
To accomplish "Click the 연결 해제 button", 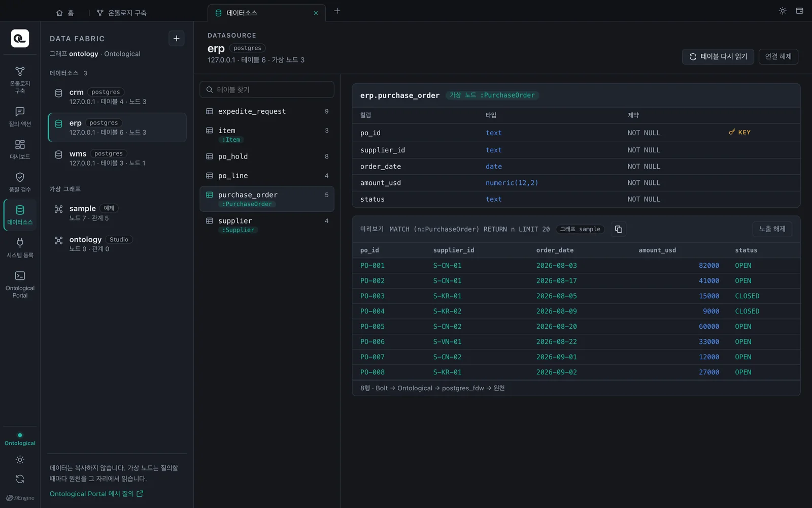I will (778, 56).
